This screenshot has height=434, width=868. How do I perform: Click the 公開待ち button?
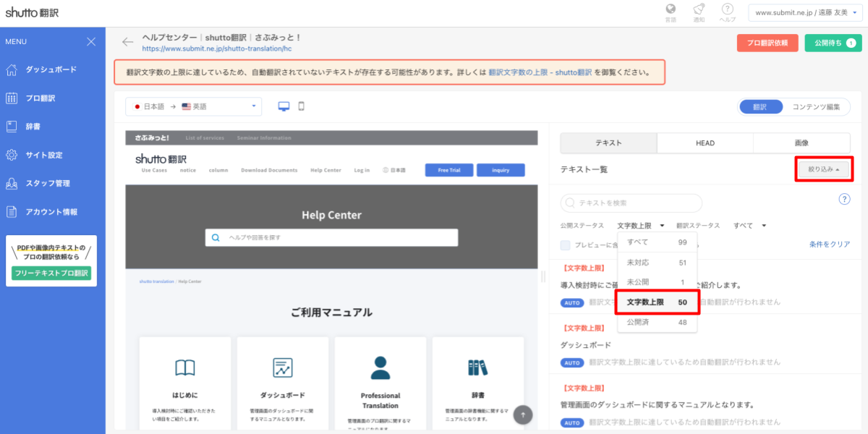click(833, 43)
